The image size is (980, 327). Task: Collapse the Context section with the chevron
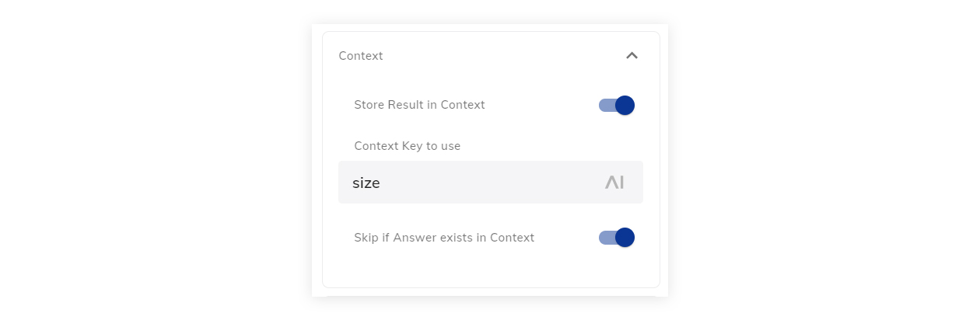pyautogui.click(x=632, y=56)
